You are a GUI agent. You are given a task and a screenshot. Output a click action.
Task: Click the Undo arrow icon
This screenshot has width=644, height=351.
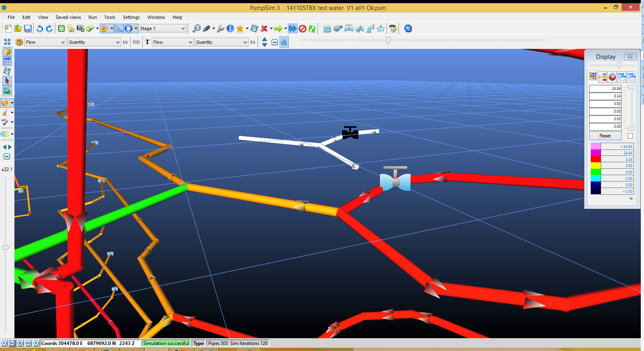pyautogui.click(x=39, y=28)
